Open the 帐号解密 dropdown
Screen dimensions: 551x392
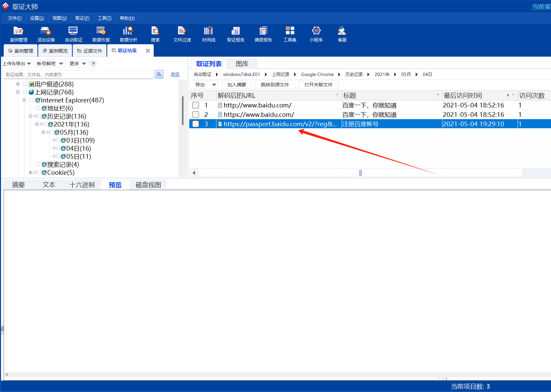coord(50,64)
